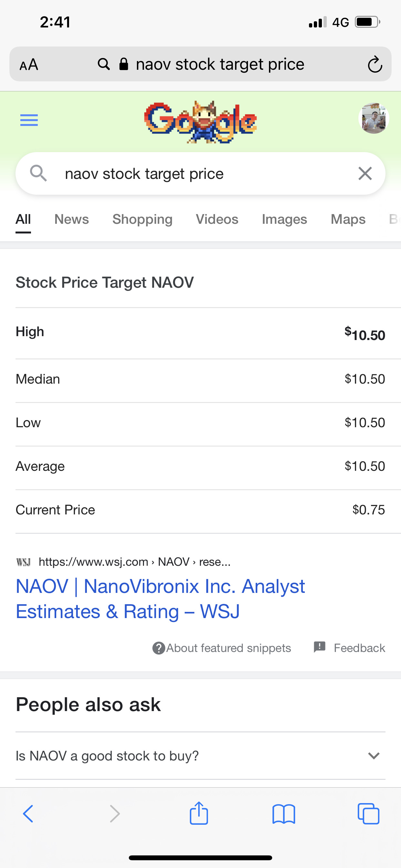Open About featured snippets help
This screenshot has width=401, height=868.
(x=222, y=648)
